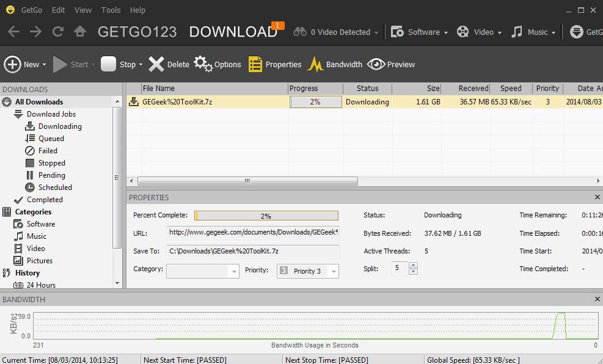
Task: Open the View menu
Action: tap(82, 10)
